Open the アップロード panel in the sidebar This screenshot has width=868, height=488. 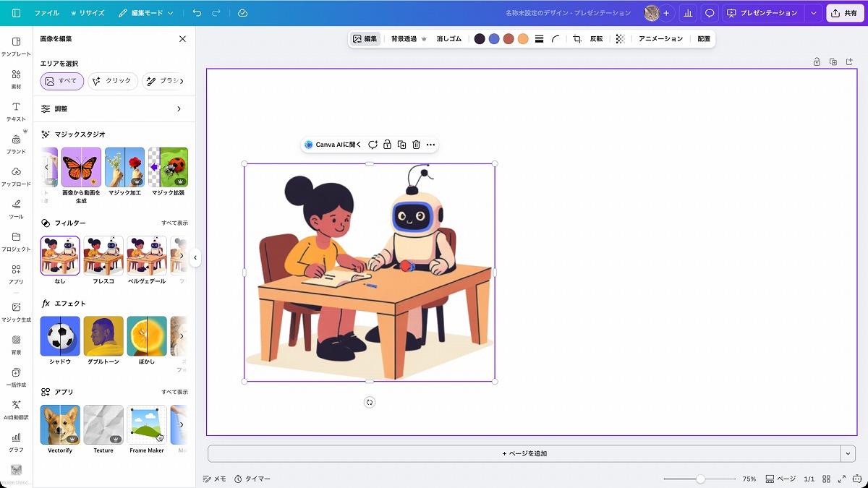(x=16, y=176)
